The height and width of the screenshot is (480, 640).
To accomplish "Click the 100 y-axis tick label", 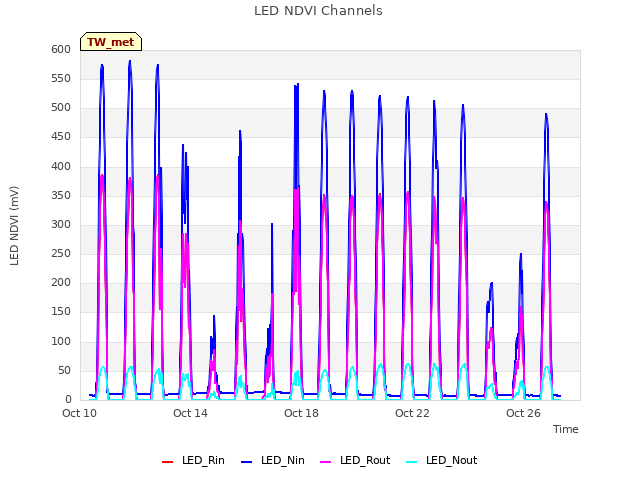I will click(61, 341).
